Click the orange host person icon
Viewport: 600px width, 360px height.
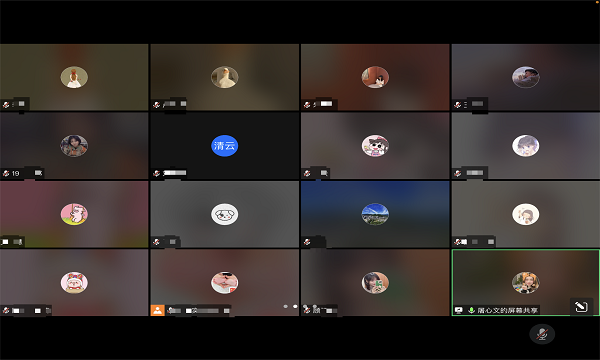[x=157, y=310]
